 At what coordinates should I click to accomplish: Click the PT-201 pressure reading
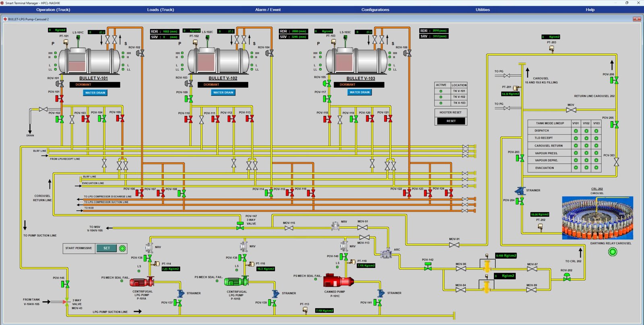coord(510,94)
